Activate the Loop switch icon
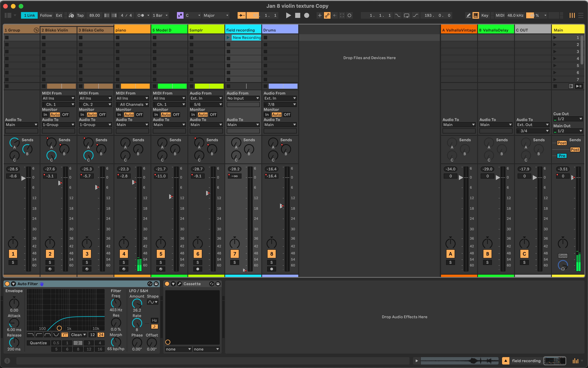 pos(406,15)
